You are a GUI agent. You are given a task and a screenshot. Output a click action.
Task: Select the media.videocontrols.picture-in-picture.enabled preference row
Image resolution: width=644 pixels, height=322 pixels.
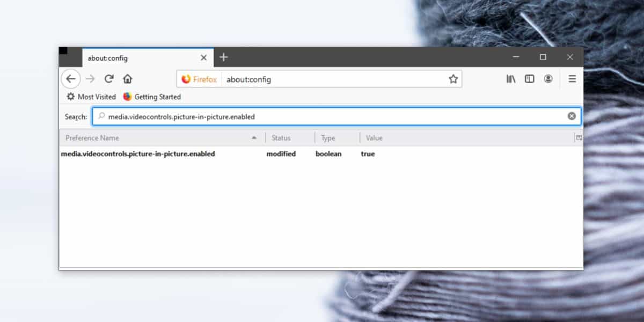[321, 154]
